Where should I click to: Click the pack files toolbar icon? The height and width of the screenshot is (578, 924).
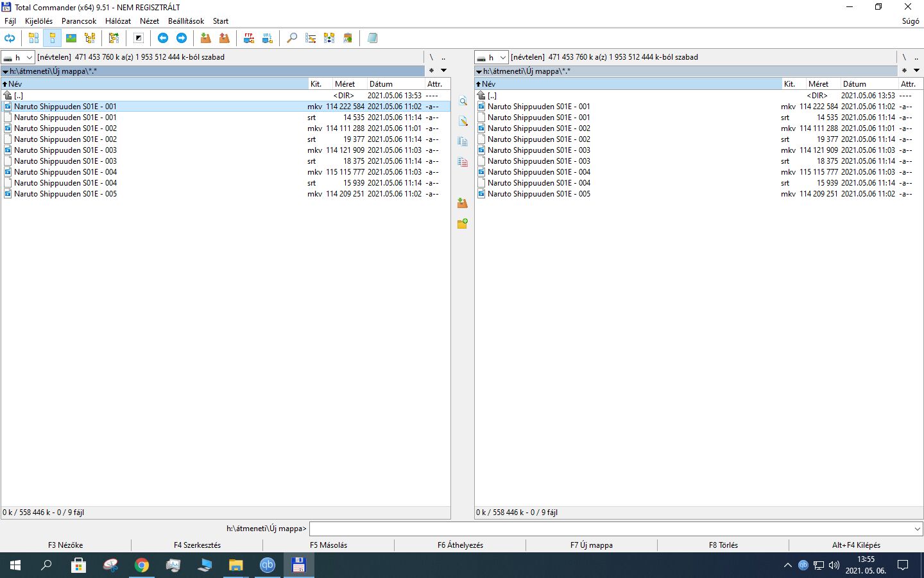pyautogui.click(x=206, y=39)
